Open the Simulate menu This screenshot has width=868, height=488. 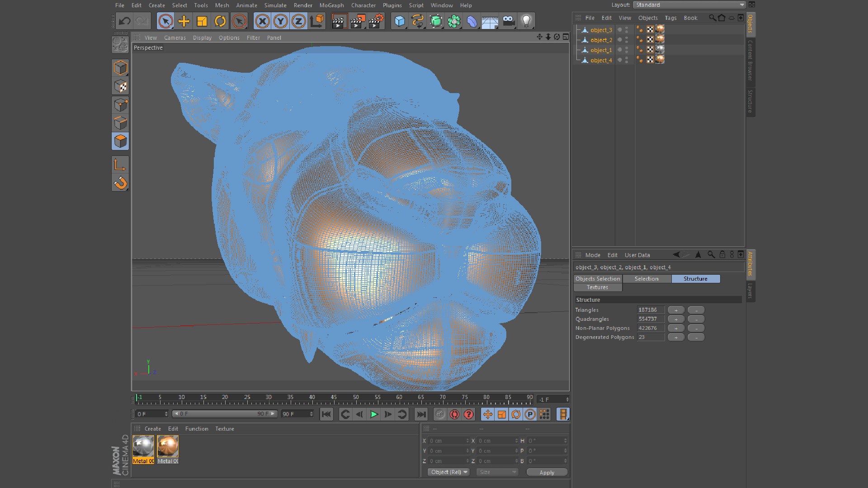coord(275,5)
